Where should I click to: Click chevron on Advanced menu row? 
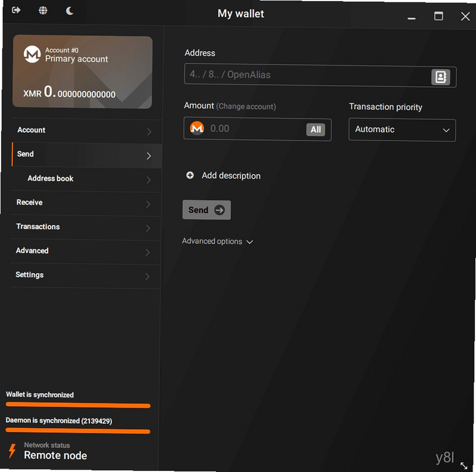pyautogui.click(x=148, y=252)
